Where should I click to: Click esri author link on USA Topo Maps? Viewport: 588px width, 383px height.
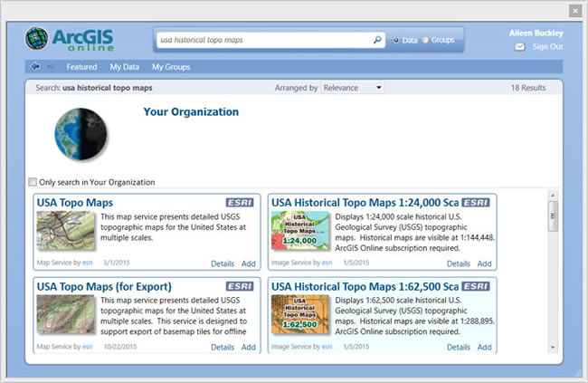point(88,263)
